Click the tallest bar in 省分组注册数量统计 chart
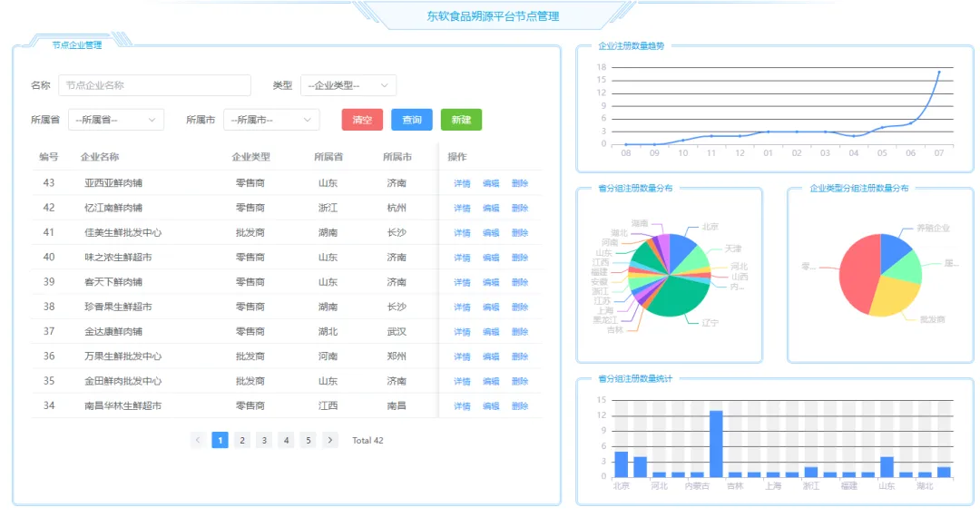Viewport: 980px width, 517px height. (716, 444)
